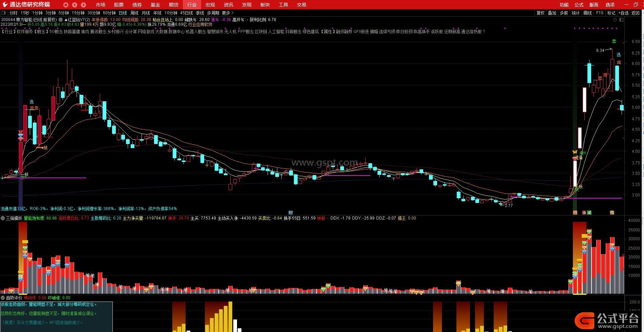Open the 选项 menu
The image size is (644, 332).
tap(610, 5)
